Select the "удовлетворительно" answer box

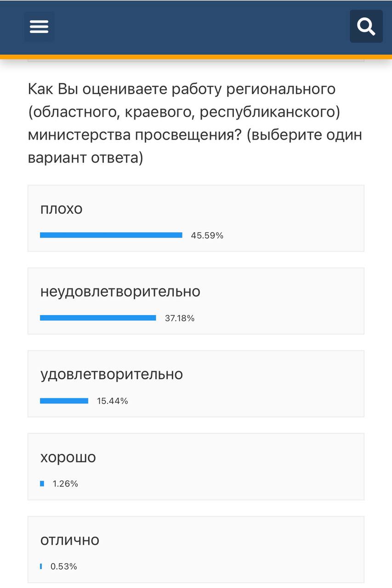pos(196,384)
